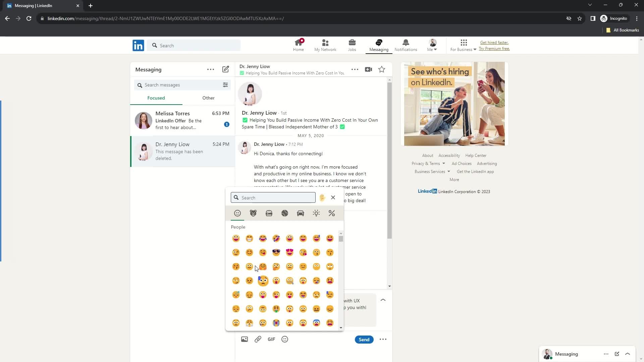
Task: Open the LinkedIn Home icon
Action: point(298,45)
